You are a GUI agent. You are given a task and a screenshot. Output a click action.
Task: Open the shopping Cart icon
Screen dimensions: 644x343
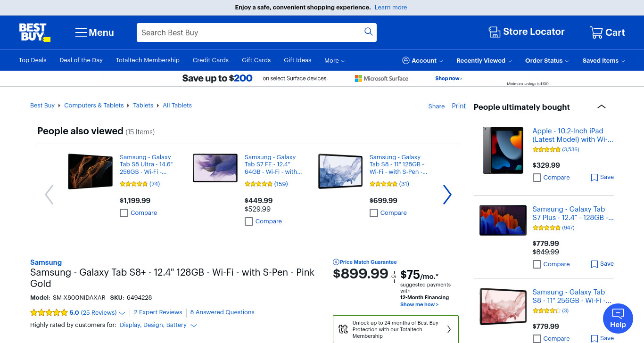pyautogui.click(x=596, y=33)
